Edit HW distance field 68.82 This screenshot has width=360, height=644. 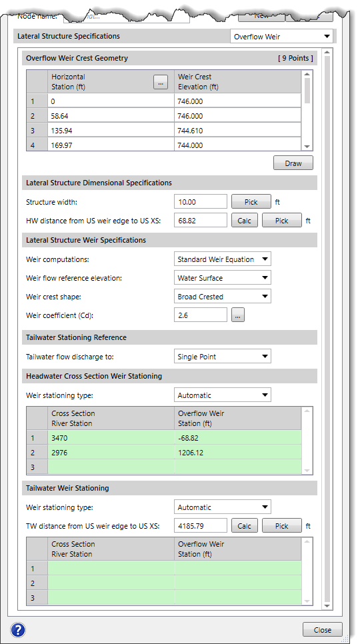200,221
